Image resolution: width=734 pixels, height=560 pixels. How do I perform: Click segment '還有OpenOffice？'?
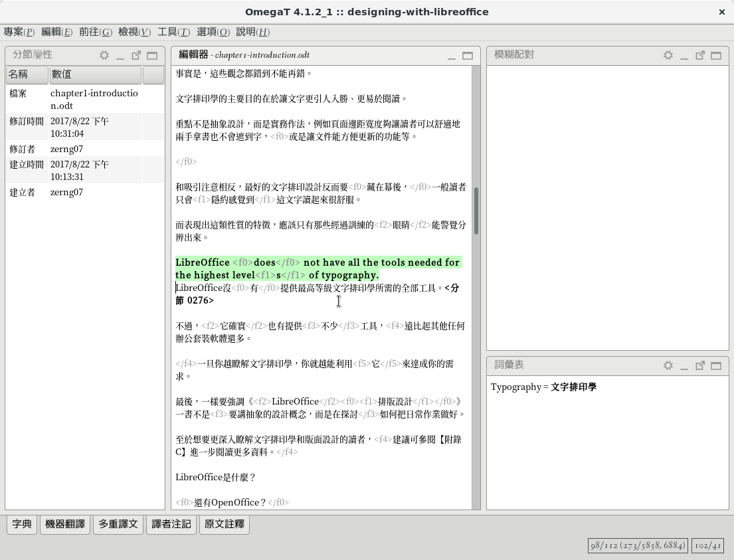coord(232,502)
